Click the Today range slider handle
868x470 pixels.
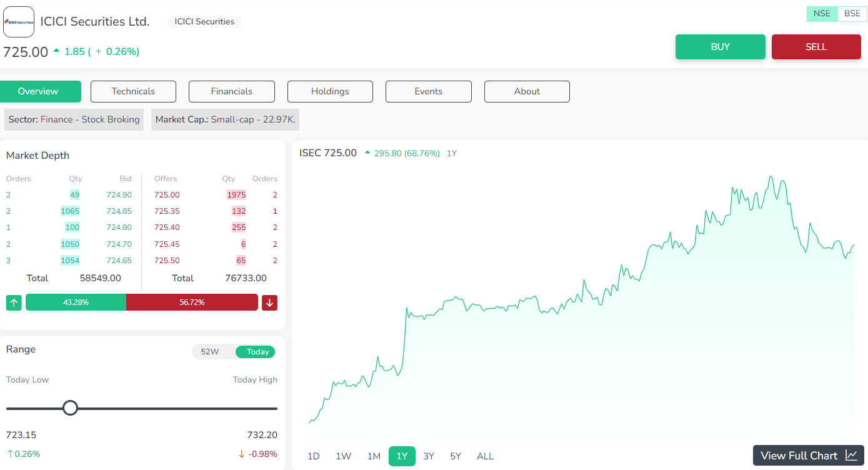pos(71,408)
